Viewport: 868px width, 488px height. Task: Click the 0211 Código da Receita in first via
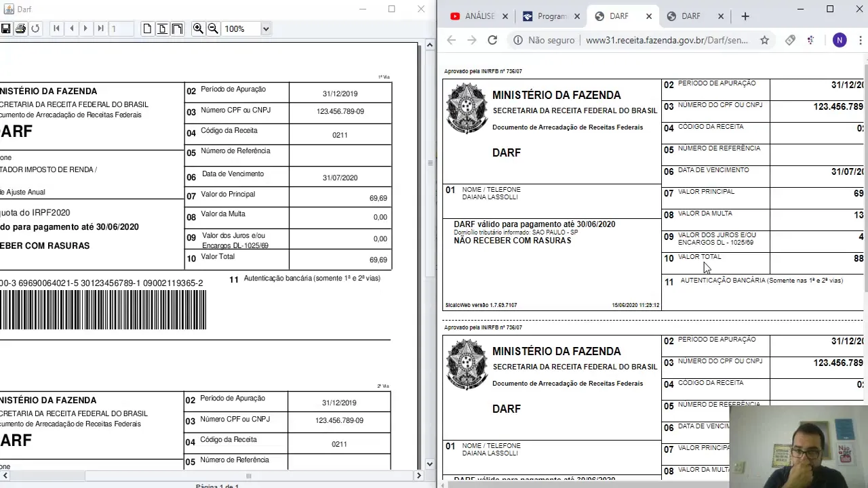[x=340, y=135]
